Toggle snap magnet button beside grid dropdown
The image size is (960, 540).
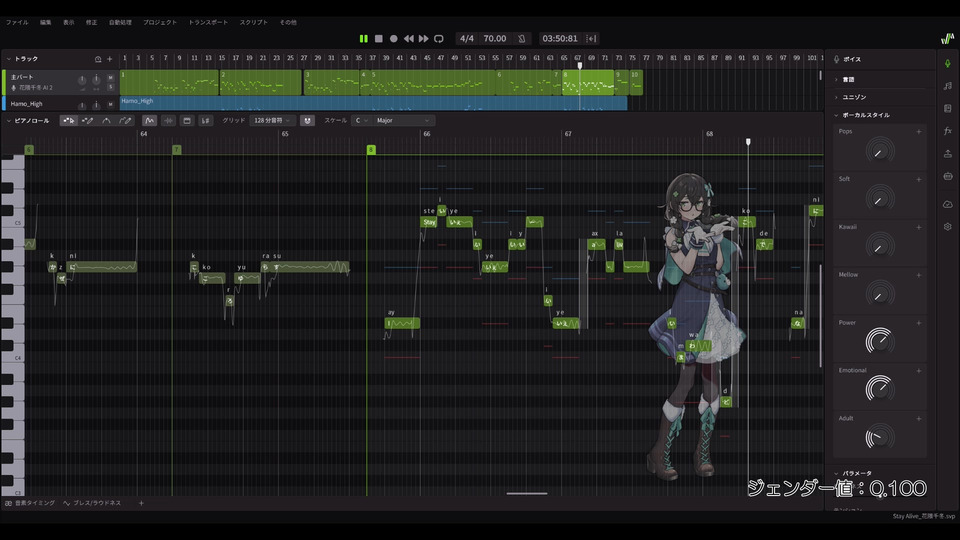[307, 121]
